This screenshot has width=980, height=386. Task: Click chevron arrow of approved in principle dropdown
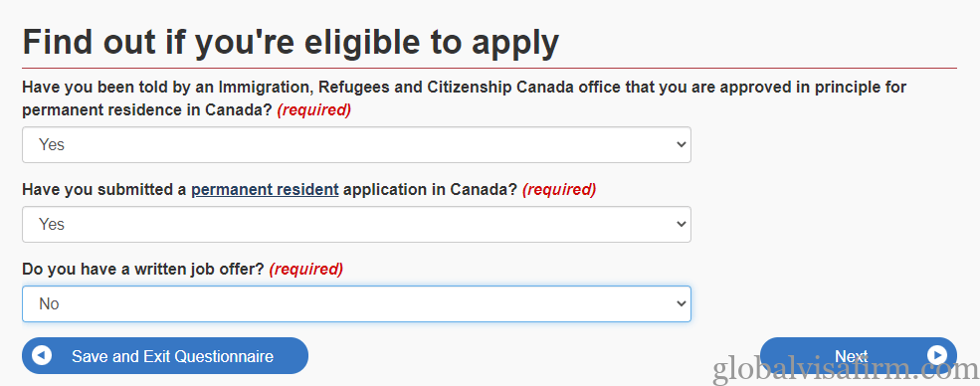(682, 145)
